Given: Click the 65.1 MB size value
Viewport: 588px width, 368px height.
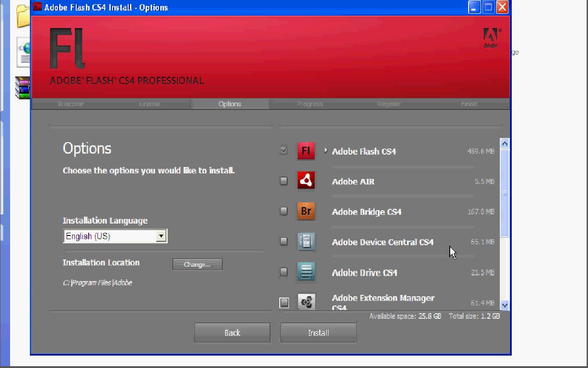Looking at the screenshot, I should click(x=483, y=242).
